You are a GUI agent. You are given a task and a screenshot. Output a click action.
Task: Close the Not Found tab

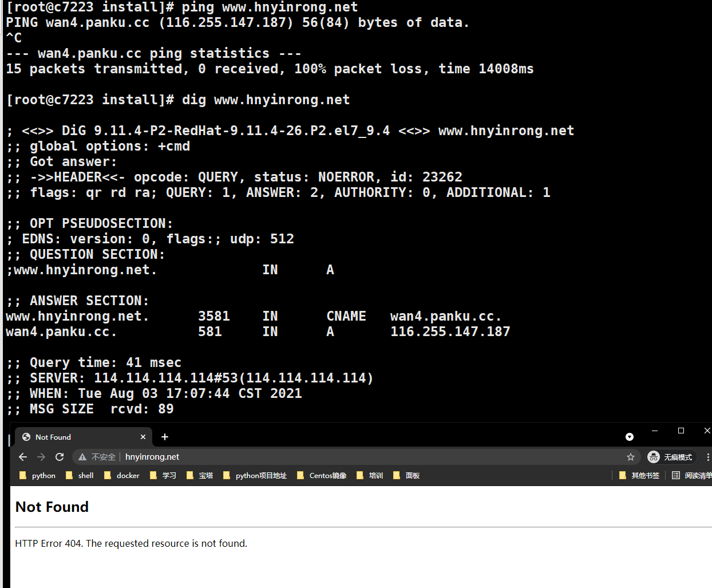tap(143, 437)
